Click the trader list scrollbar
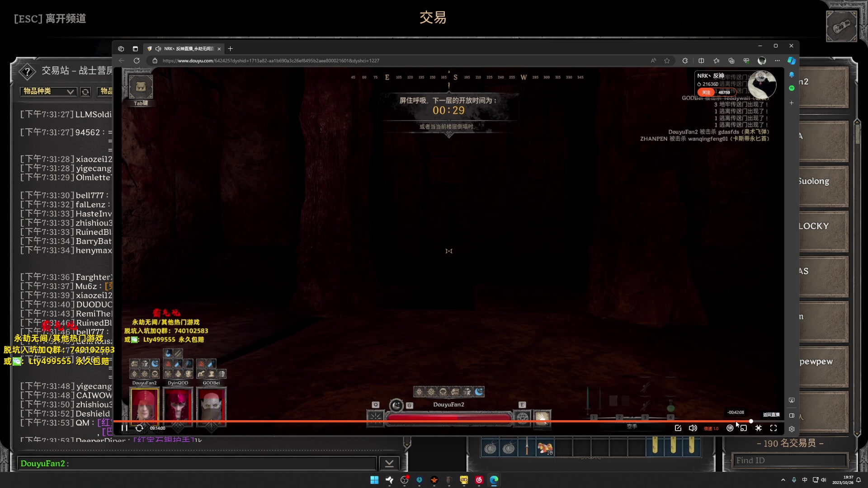Screen dimensions: 868x488 click(857, 135)
